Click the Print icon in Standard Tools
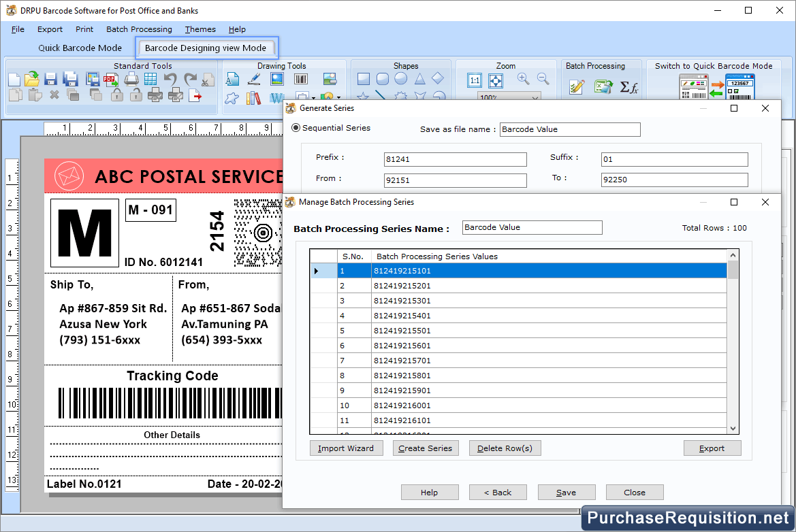 [131, 79]
